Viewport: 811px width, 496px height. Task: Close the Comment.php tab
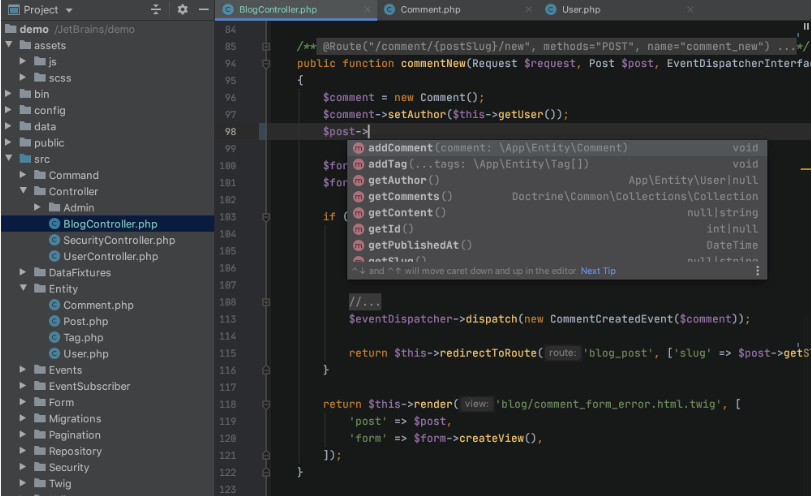(x=529, y=9)
